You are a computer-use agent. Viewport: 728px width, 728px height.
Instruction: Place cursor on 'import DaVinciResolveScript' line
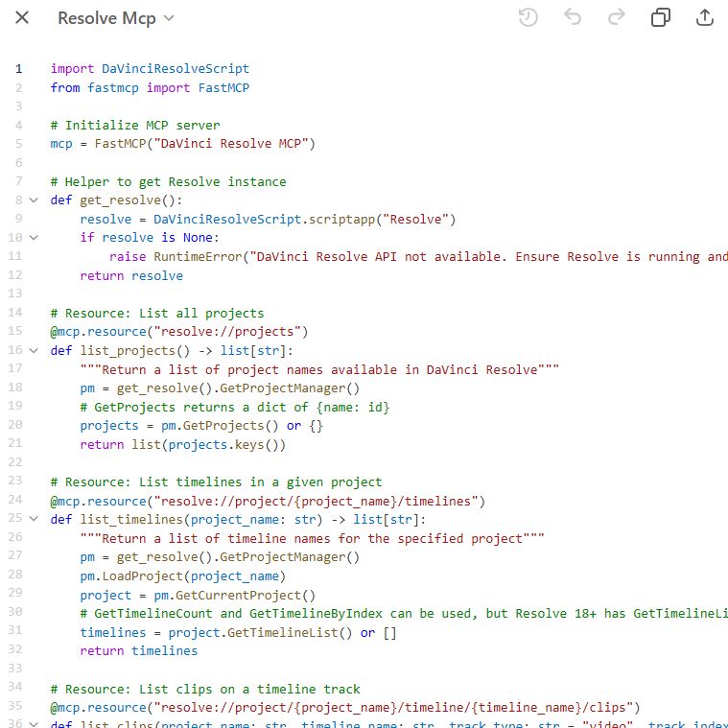tap(150, 69)
